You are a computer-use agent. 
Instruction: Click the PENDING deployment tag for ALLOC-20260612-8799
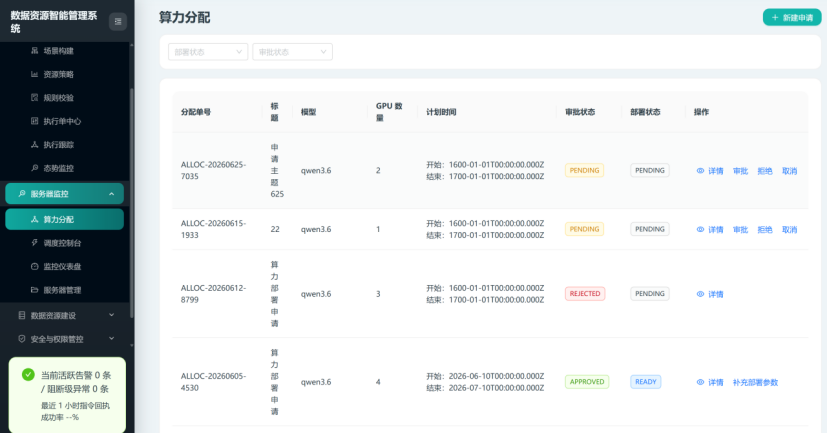pos(650,294)
